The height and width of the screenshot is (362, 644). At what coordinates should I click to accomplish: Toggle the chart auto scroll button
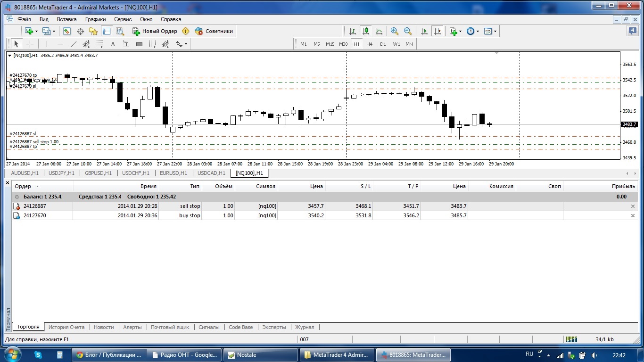point(424,31)
